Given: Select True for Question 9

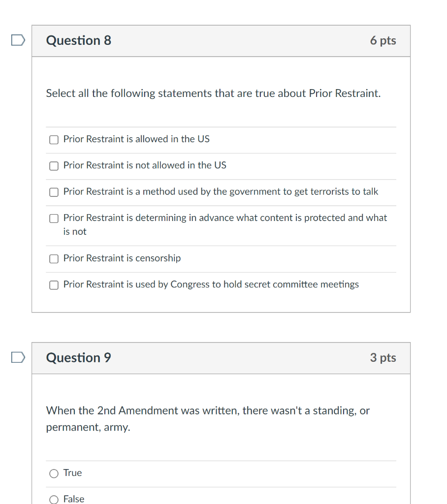Looking at the screenshot, I should 54,473.
